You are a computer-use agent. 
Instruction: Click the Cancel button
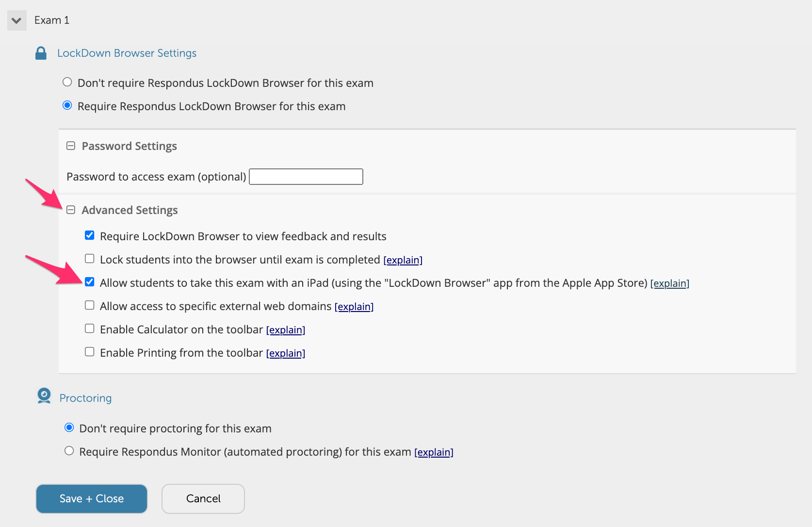(x=203, y=498)
